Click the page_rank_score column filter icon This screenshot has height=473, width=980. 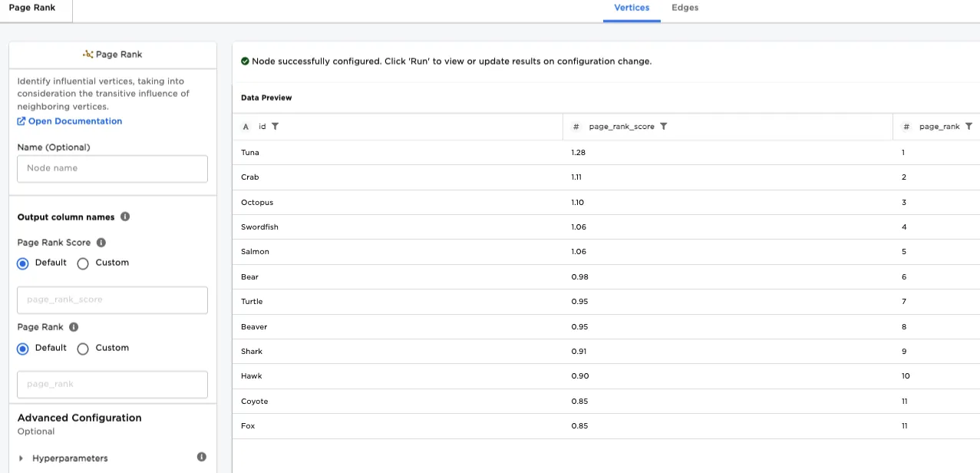pos(664,127)
